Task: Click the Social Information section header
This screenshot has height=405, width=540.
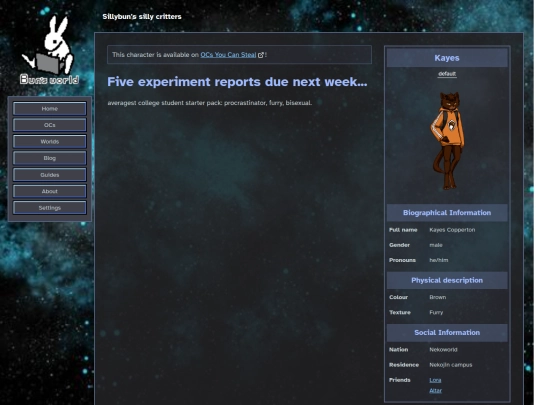Action: pos(447,333)
